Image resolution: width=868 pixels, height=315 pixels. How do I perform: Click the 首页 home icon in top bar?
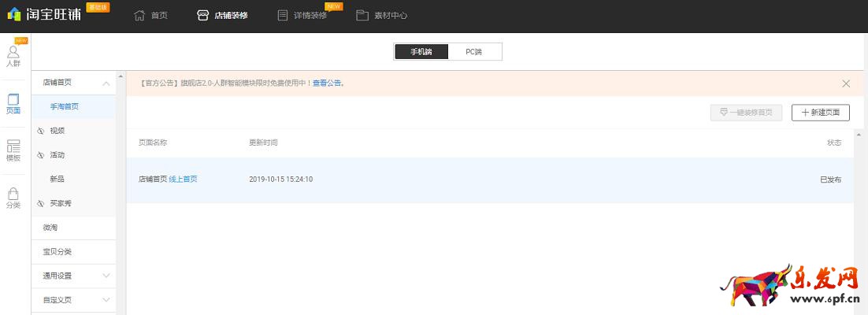[139, 15]
